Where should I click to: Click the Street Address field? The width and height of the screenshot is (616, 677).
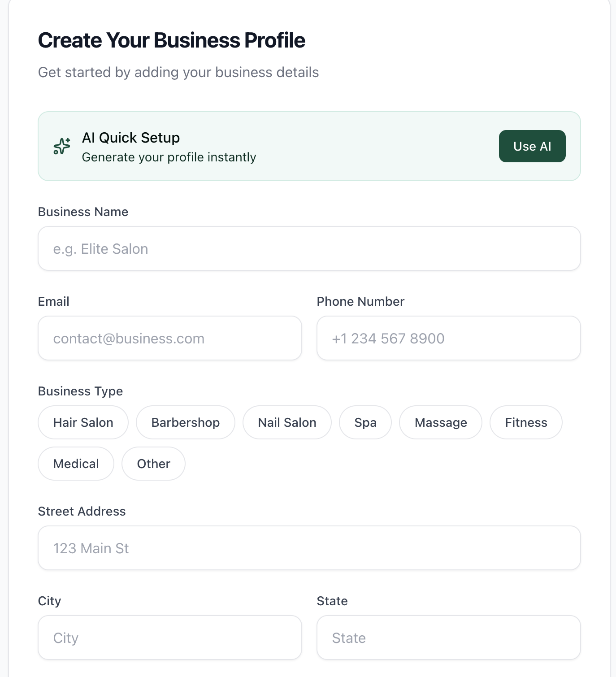pyautogui.click(x=309, y=548)
